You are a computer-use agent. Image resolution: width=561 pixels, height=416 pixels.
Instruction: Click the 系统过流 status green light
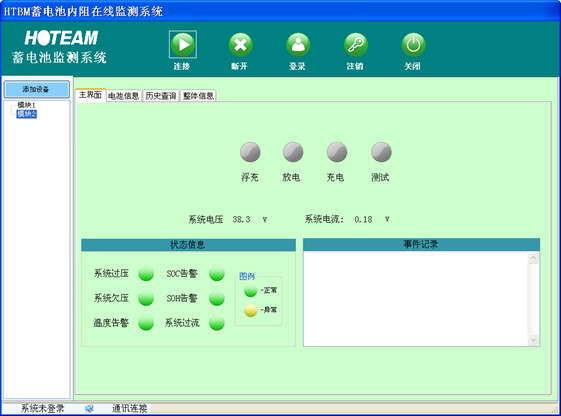pos(217,323)
